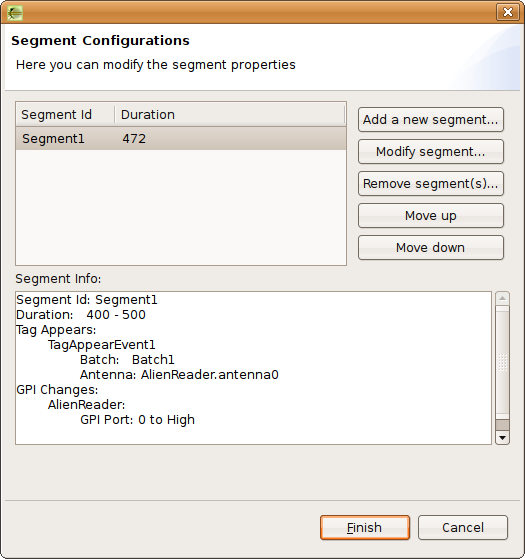Click the application icon in the title bar
This screenshot has height=559, width=525.
15,13
